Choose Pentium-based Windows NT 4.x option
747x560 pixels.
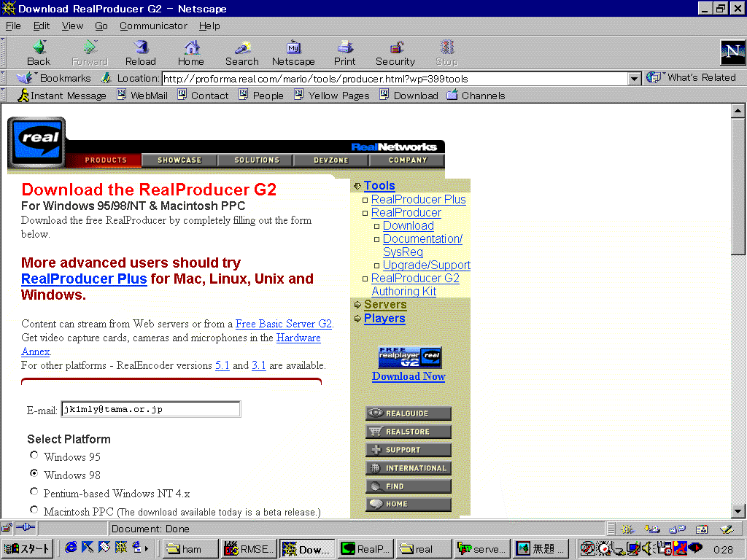point(34,491)
